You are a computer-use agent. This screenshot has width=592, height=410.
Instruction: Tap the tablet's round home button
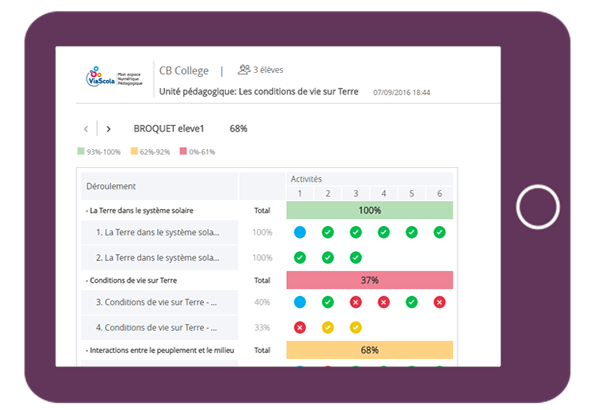coord(538,207)
